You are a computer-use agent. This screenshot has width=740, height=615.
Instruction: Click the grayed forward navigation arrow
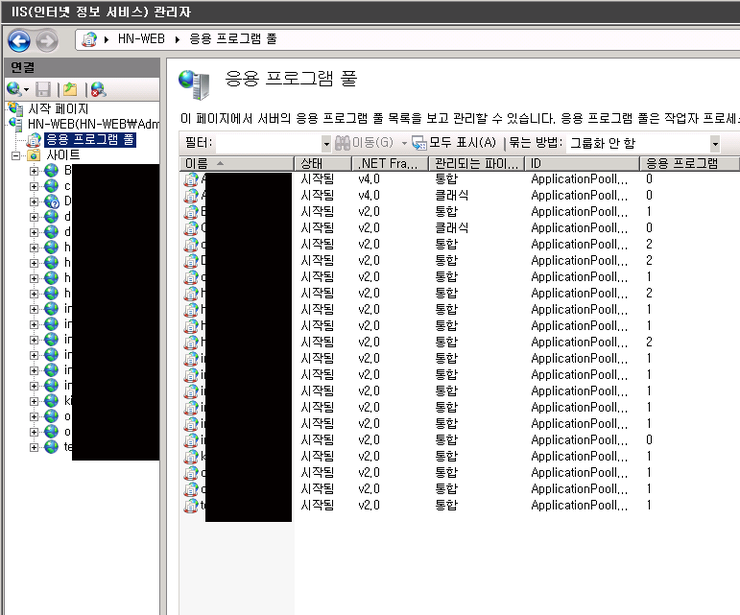coord(47,41)
